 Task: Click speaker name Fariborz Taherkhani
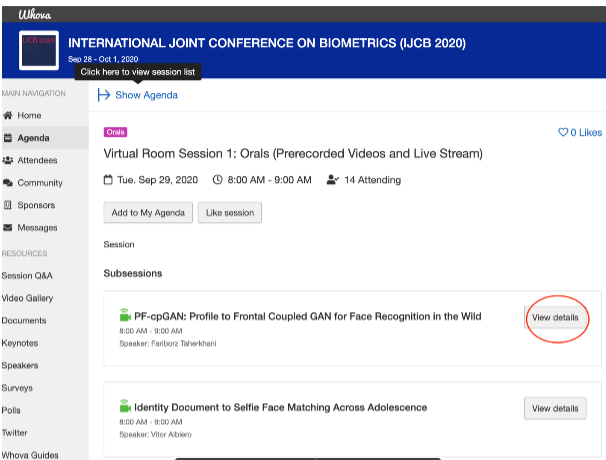(x=184, y=343)
